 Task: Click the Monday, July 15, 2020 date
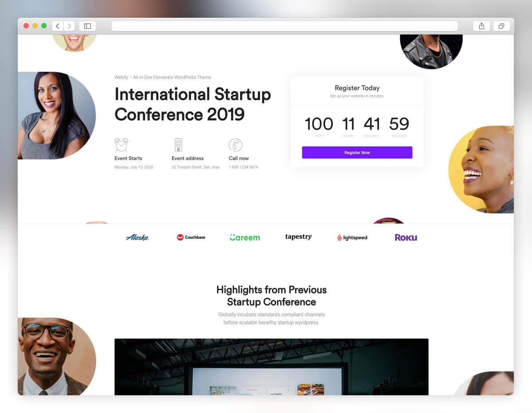(x=133, y=167)
